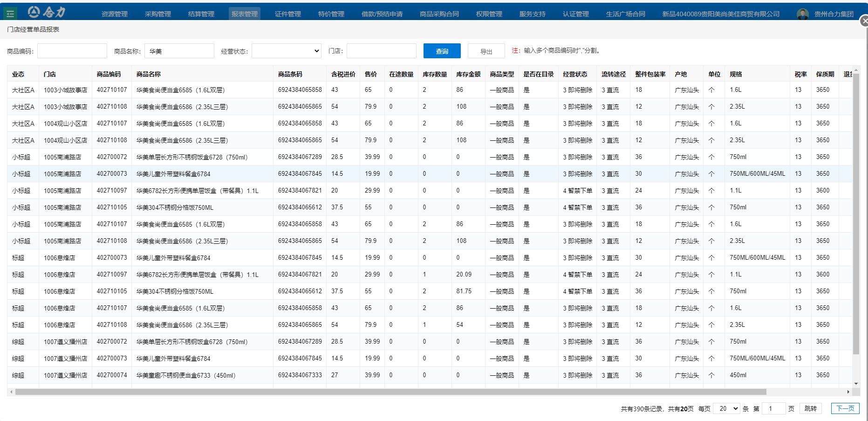
Task: Click the 门店 search input field
Action: coord(381,51)
